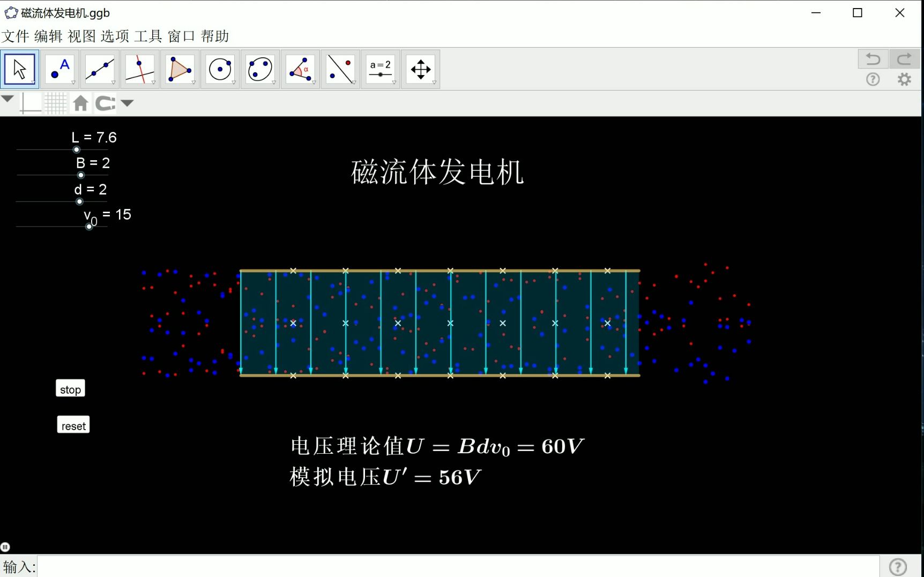Click the stop button
Screen dimensions: 924x577
click(x=70, y=389)
